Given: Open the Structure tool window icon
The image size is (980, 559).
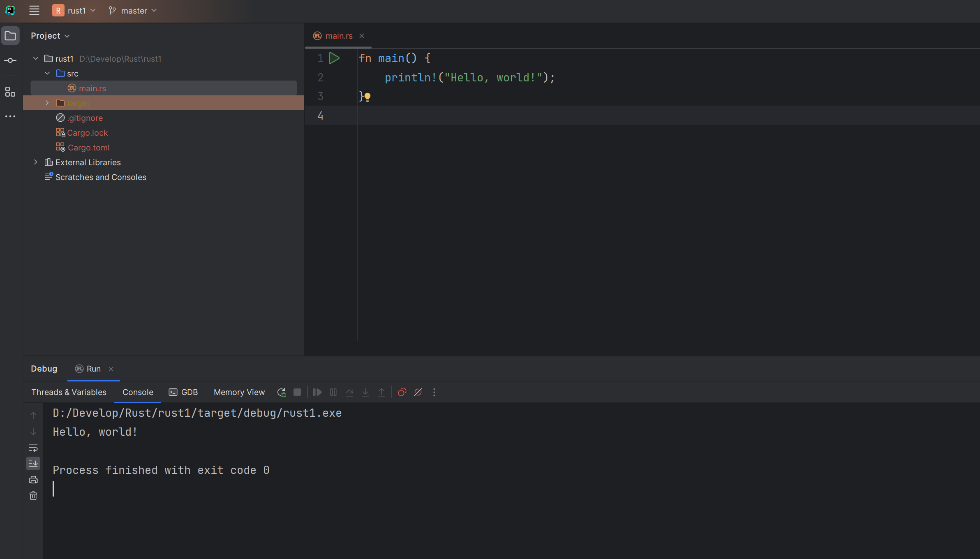Looking at the screenshot, I should (10, 92).
